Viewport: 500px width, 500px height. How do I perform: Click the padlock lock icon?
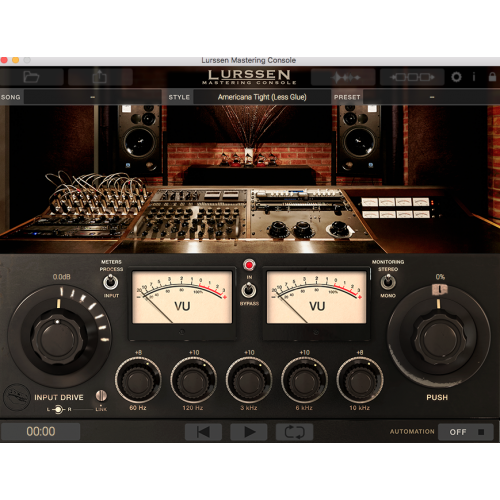point(492,77)
